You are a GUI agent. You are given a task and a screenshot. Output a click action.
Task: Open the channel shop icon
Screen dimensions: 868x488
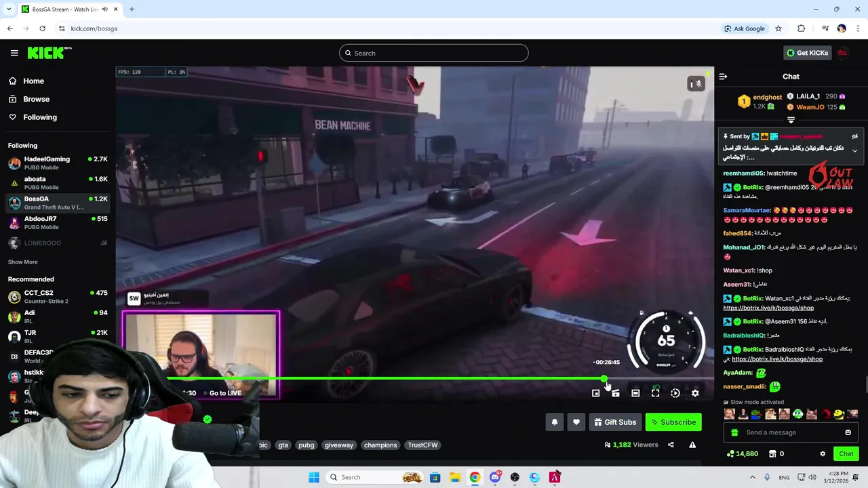tap(772, 453)
